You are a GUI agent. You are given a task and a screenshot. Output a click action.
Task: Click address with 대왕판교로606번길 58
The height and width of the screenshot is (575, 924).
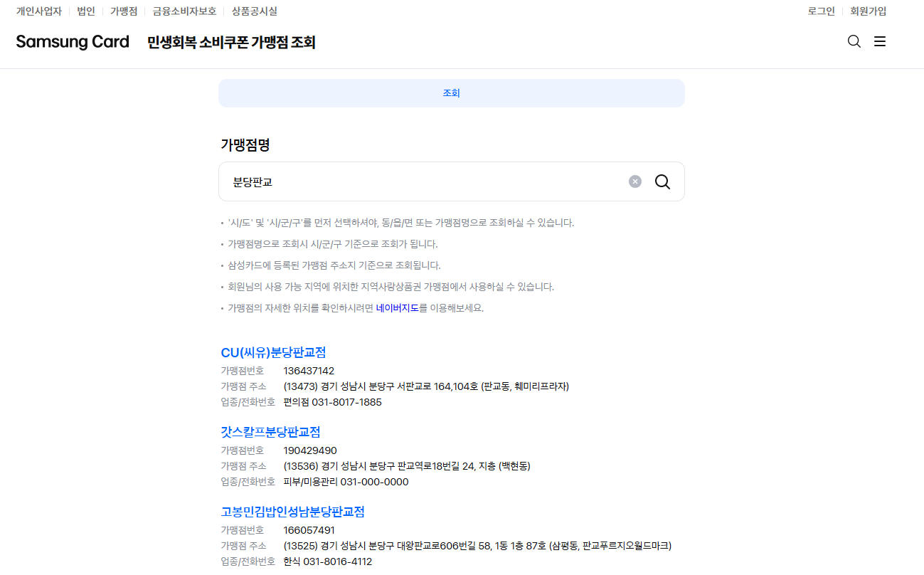[x=477, y=546]
